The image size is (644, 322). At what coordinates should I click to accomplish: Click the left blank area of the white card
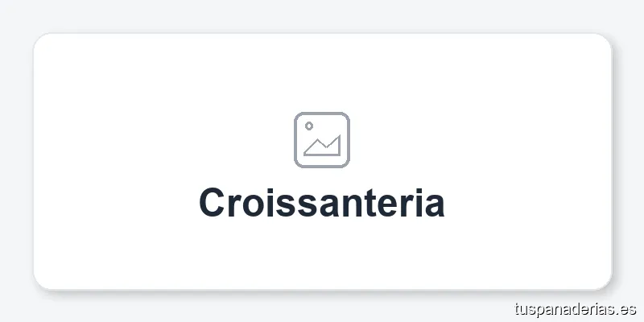(x=113, y=161)
